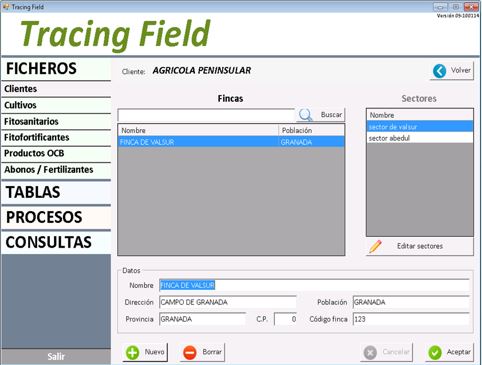Click the AGRICOLA PENINSULAR client name

click(202, 71)
